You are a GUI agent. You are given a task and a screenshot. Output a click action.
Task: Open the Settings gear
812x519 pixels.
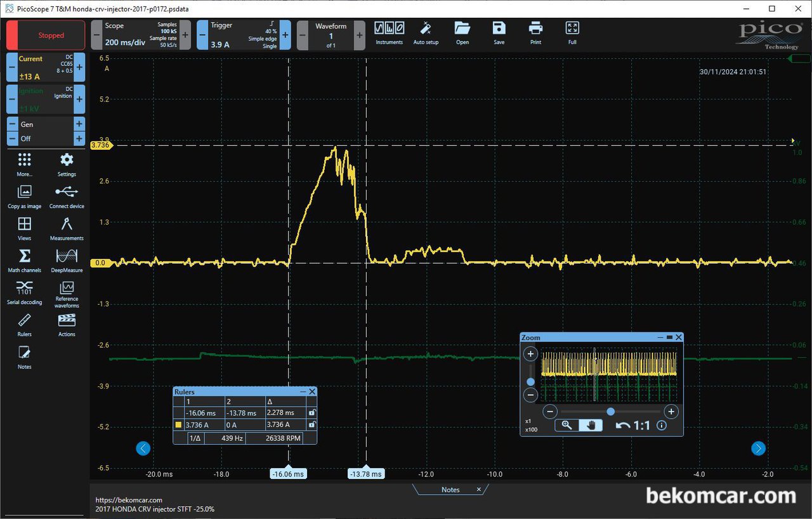point(67,164)
